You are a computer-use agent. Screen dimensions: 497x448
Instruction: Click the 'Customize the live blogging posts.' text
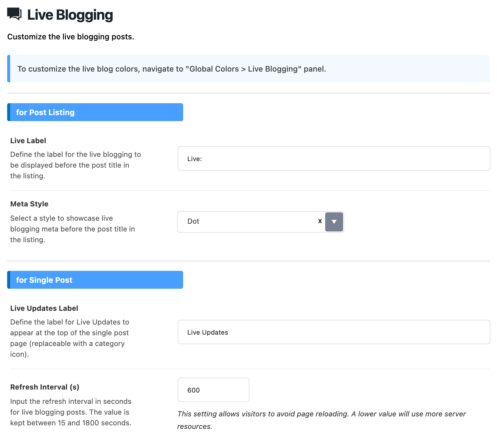(x=71, y=37)
